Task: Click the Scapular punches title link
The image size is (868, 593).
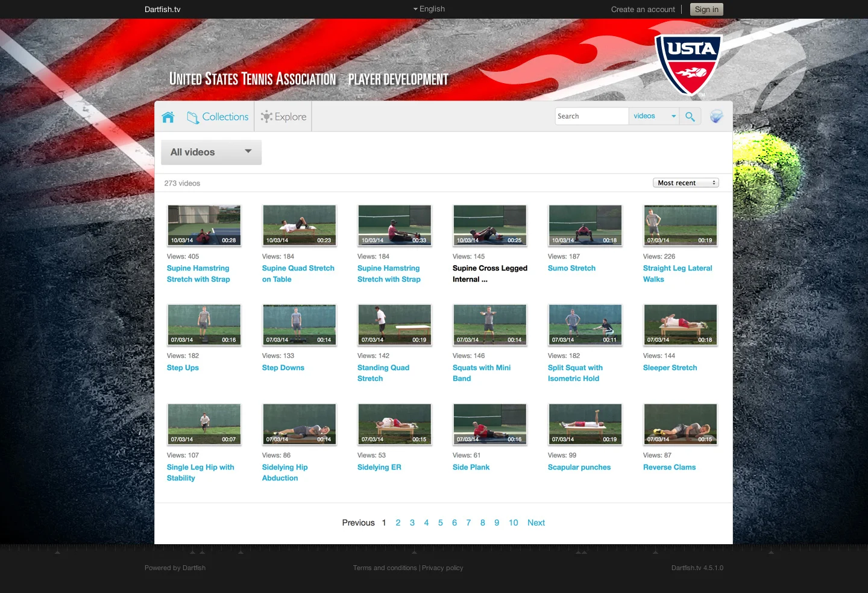Action: point(579,467)
